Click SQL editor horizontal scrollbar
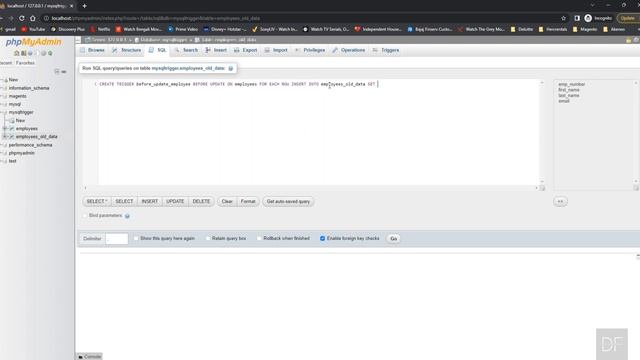The width and height of the screenshot is (640, 360). [x=311, y=188]
